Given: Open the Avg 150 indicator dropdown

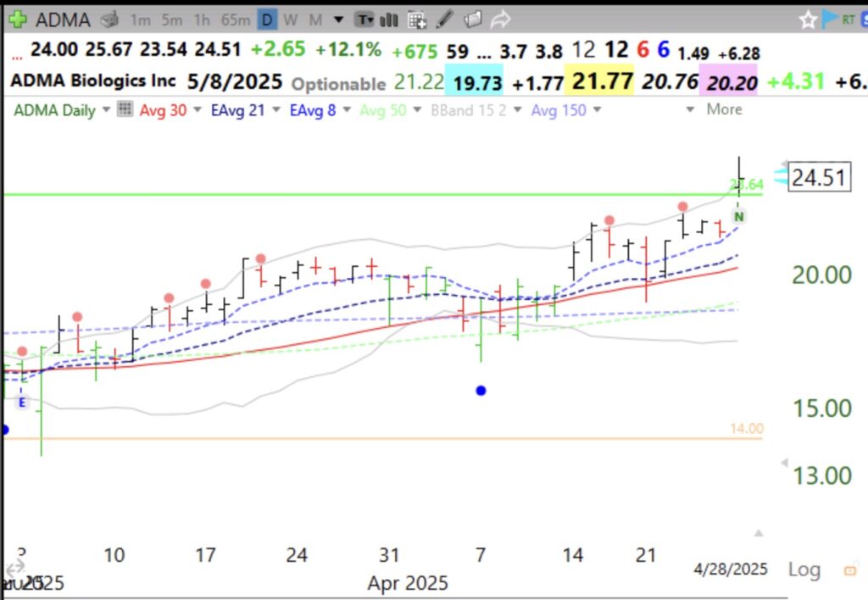Looking at the screenshot, I should pos(597,109).
